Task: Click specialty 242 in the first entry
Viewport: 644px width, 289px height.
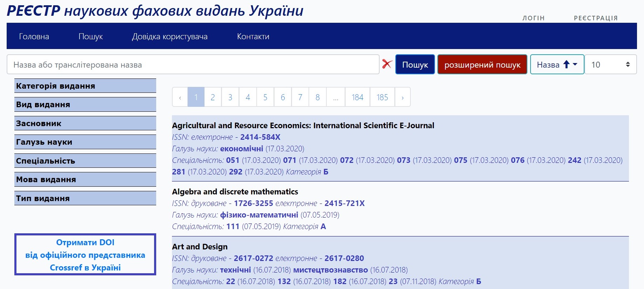Action: tap(575, 160)
